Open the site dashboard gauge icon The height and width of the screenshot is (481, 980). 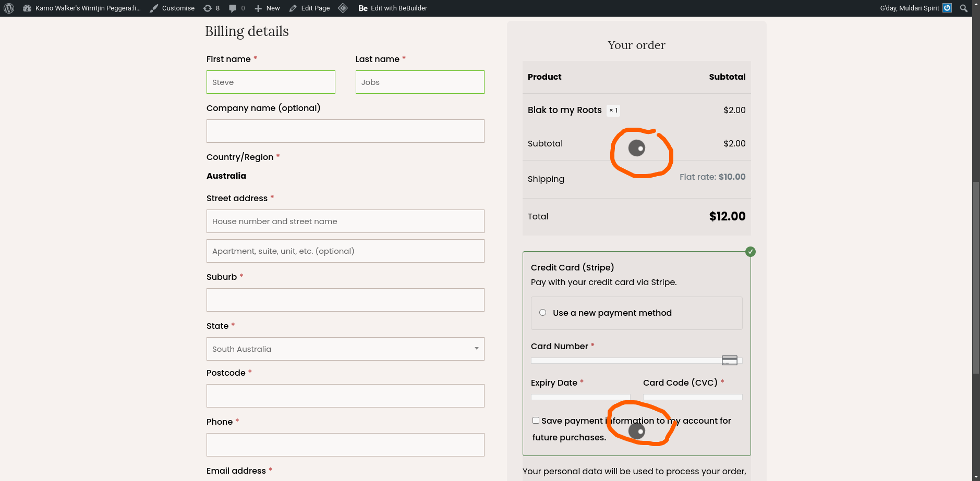point(27,8)
